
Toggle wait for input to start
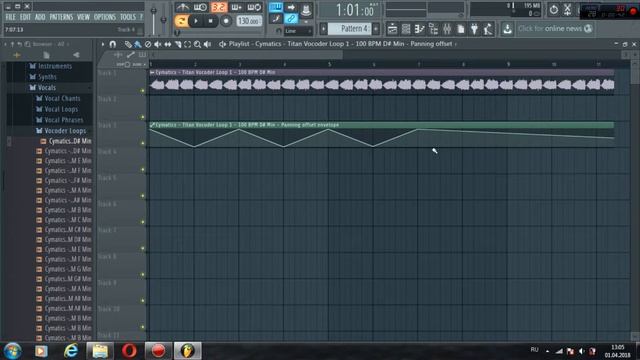point(200,7)
